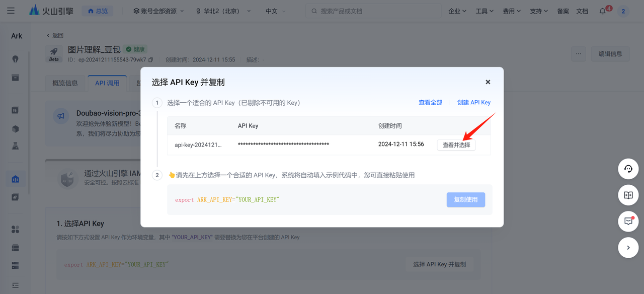Screen dimensions: 644x294
Task: Click the 查看全部 link
Action: (430, 103)
